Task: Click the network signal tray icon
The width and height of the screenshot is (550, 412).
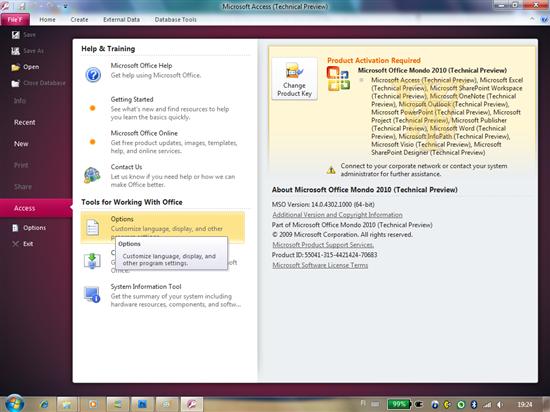Action: point(487,405)
